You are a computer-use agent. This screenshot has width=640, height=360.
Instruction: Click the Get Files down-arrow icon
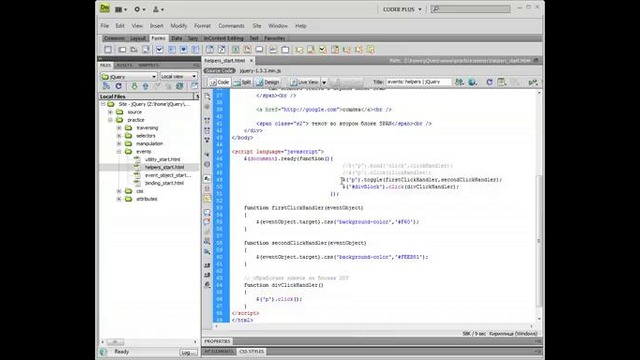134,86
